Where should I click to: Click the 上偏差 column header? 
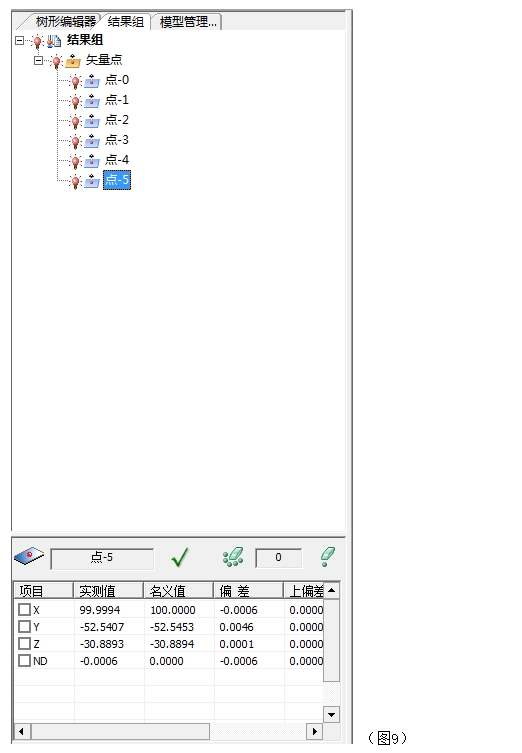click(x=303, y=591)
